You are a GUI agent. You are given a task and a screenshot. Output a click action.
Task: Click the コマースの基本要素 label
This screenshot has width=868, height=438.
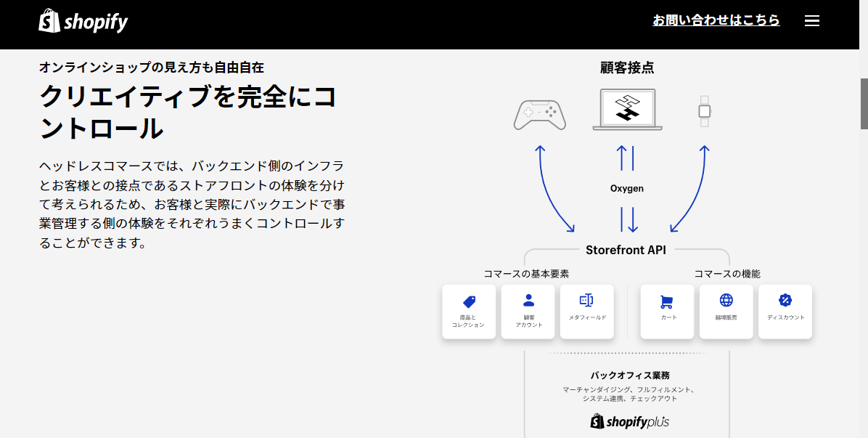coord(526,274)
